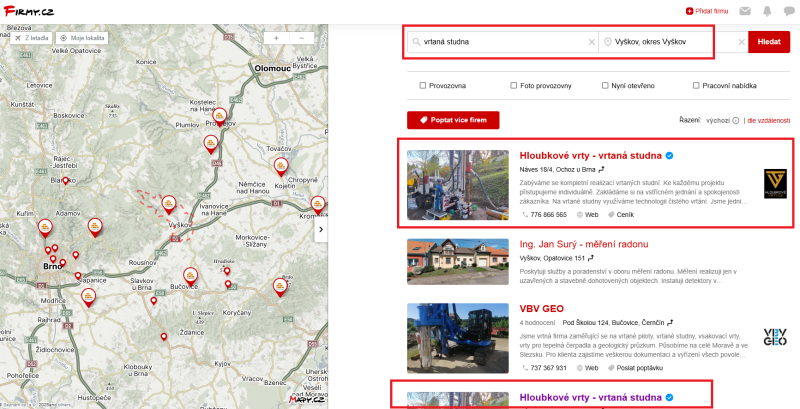Open first Hloubkové vrty - vrtaná studna listing
The width and height of the screenshot is (800, 409).
[x=590, y=156]
